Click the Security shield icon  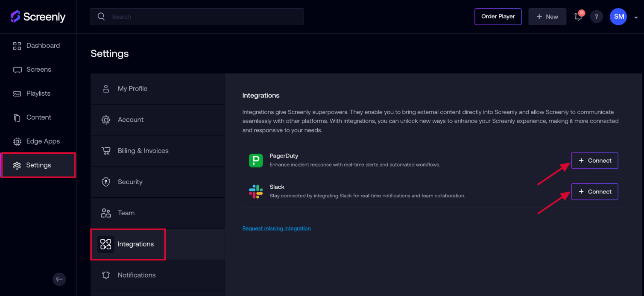click(x=106, y=182)
